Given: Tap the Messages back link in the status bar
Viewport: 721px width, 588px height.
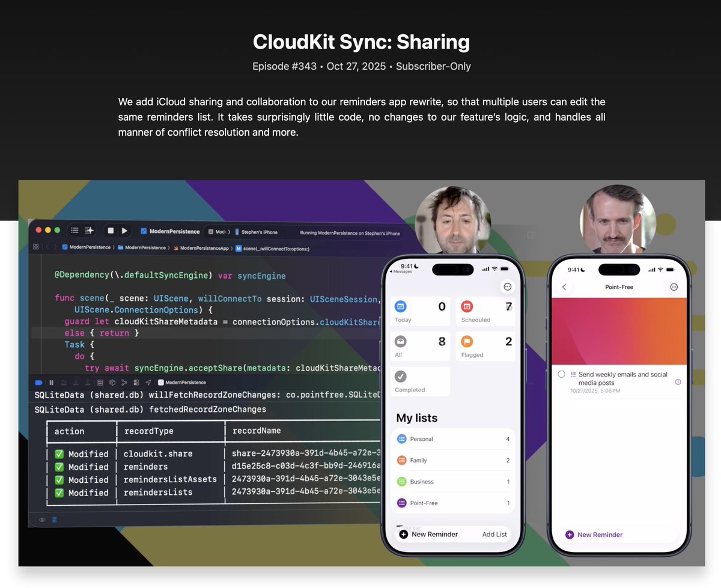Looking at the screenshot, I should coord(401,271).
